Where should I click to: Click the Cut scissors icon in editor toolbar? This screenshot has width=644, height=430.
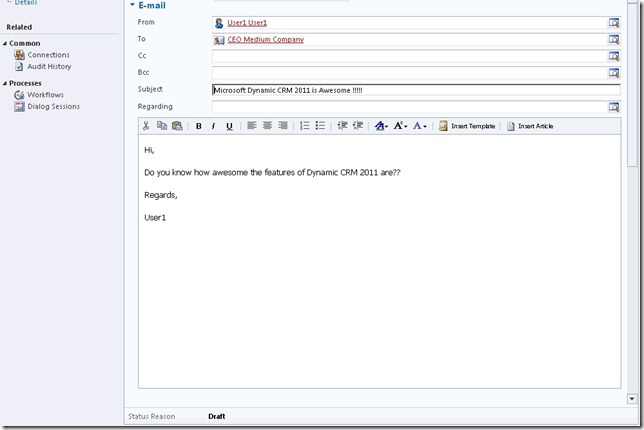[x=146, y=126]
